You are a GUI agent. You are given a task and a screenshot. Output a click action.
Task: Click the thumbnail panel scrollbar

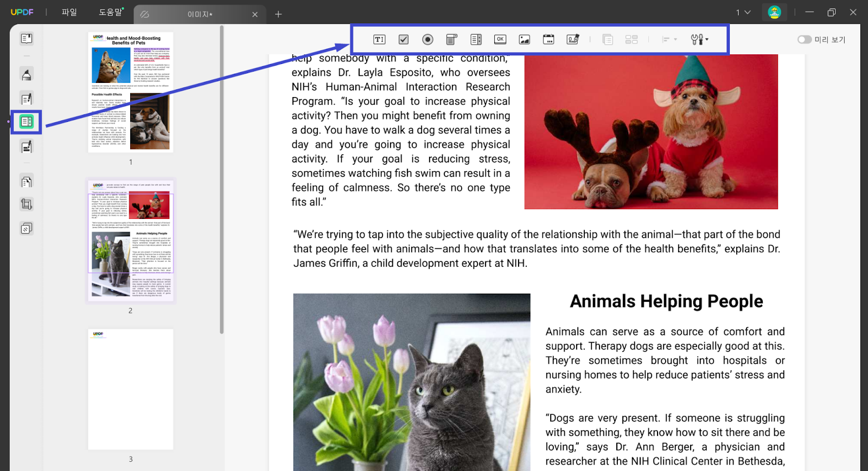click(221, 179)
